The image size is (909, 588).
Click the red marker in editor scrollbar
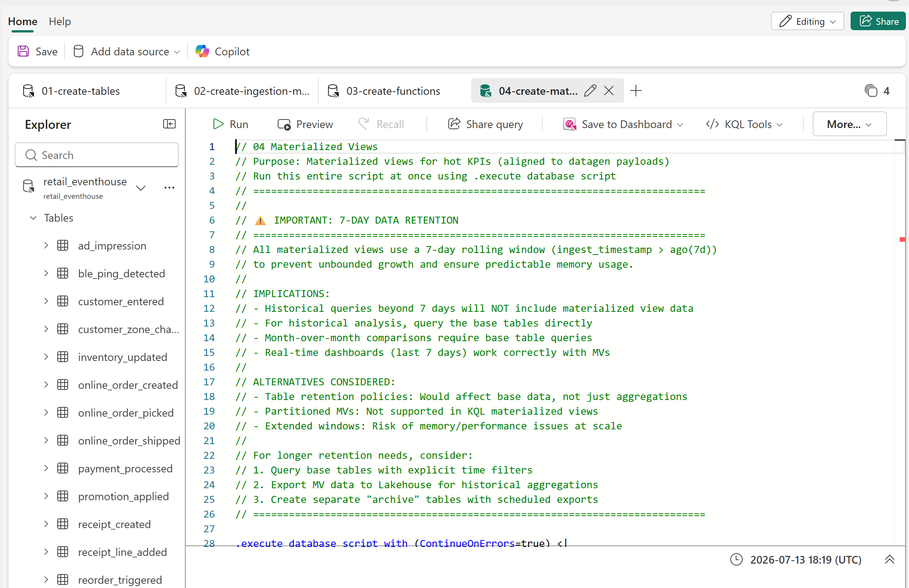click(x=902, y=240)
